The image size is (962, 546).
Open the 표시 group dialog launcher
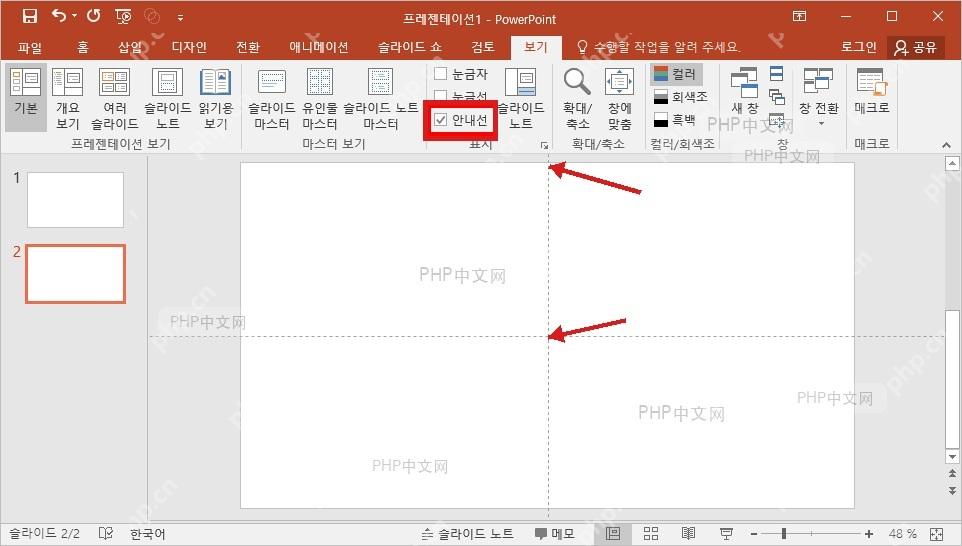pos(544,145)
